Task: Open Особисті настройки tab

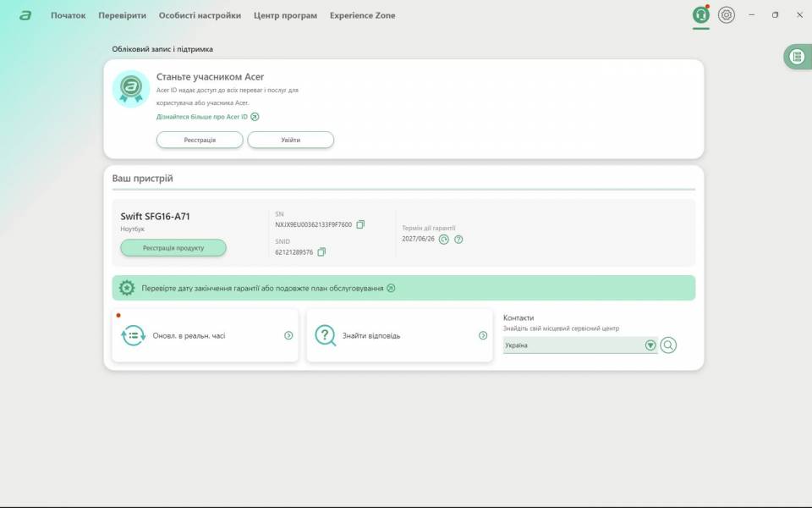Action: pyautogui.click(x=200, y=15)
